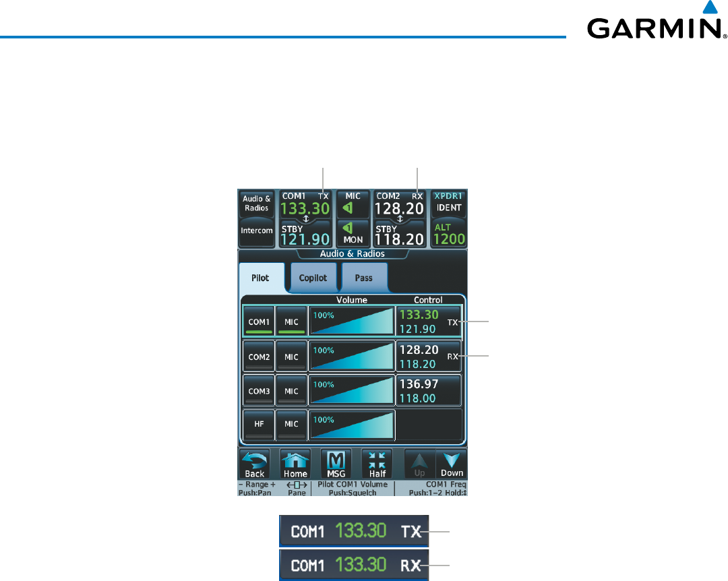Open the MSG messages button
728x581 pixels.
point(336,464)
